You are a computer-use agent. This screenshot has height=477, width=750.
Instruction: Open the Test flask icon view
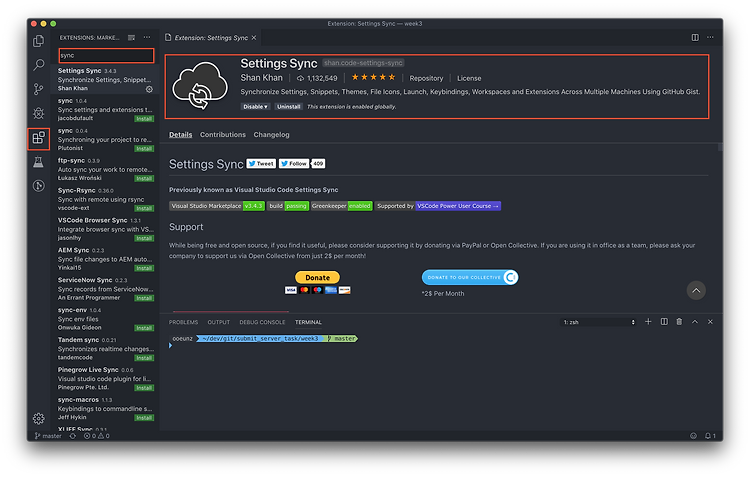(x=39, y=162)
